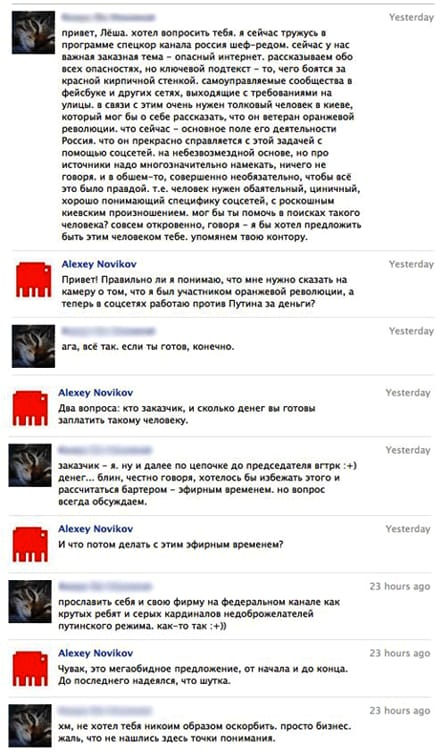Open Alexey Novikov link above "И что потом делать"
The width and height of the screenshot is (444, 755).
(x=96, y=529)
